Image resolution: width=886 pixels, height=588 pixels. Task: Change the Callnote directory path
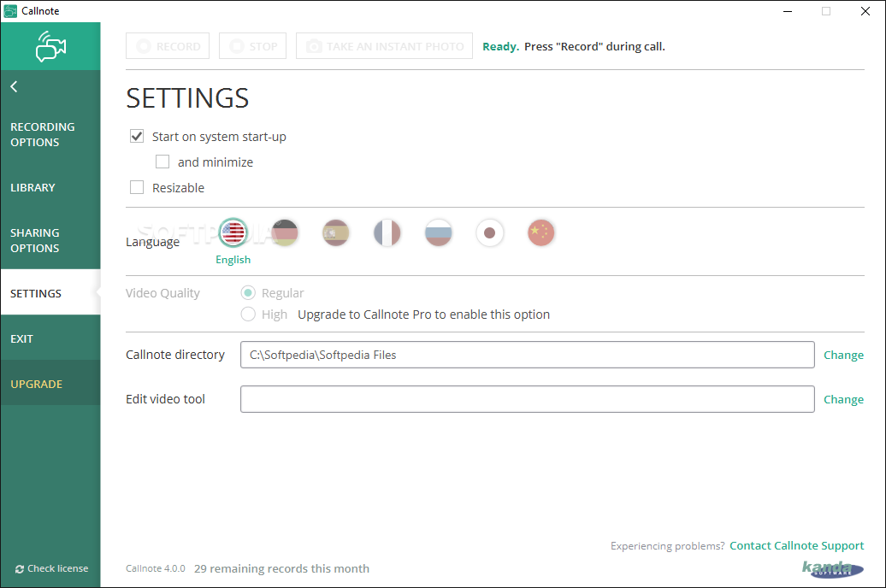843,355
